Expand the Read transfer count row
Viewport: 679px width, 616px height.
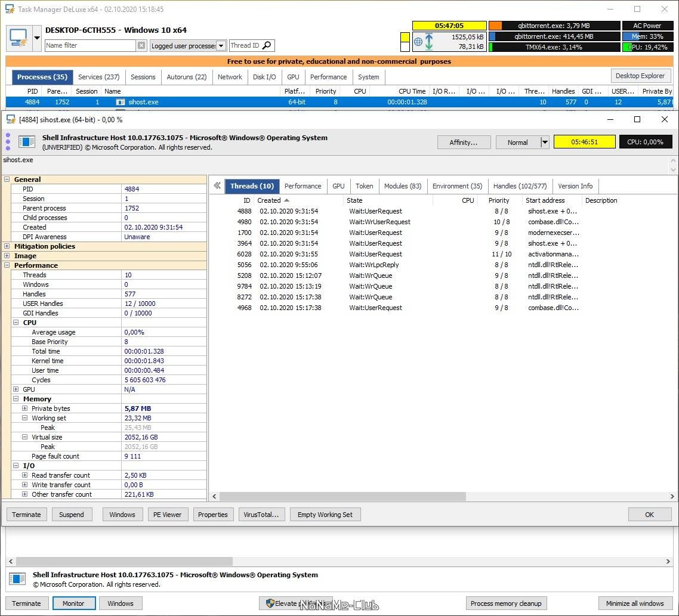24,475
